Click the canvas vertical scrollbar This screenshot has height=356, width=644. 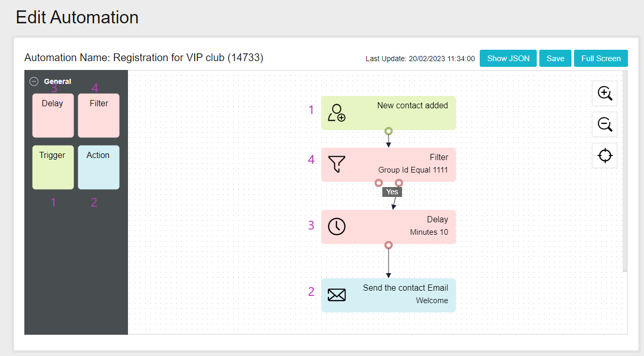click(x=625, y=171)
